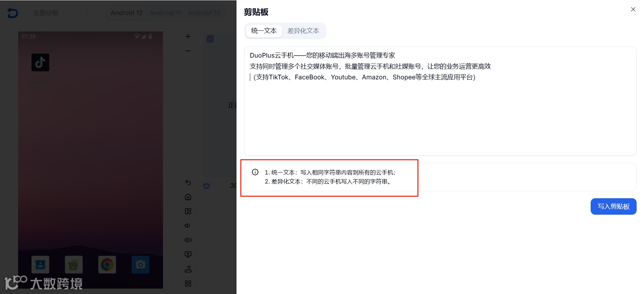Screen dimensions: 644x294
Task: Click the DuoPlus logo icon
Action: (13, 13)
